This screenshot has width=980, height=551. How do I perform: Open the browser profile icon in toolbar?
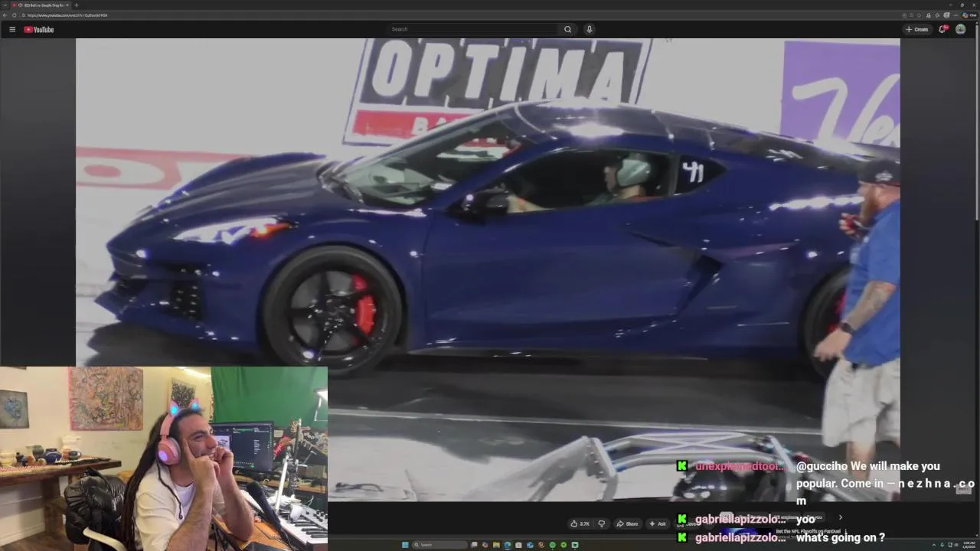coord(947,15)
